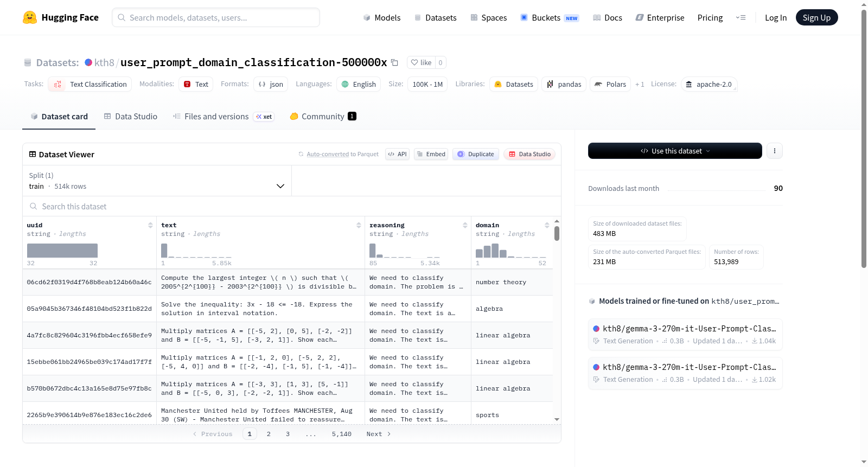This screenshot has width=868, height=467.
Task: Expand the Use this dataset dropdown
Action: 675,151
